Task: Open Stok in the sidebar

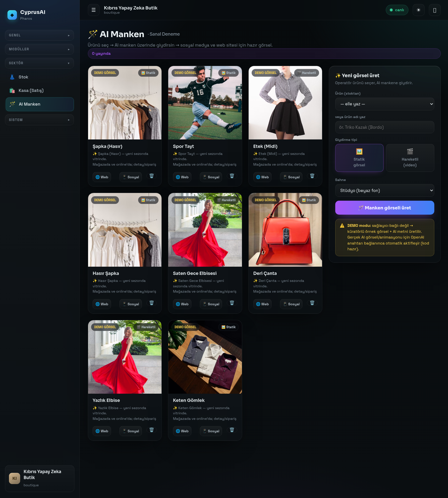Action: click(x=40, y=77)
